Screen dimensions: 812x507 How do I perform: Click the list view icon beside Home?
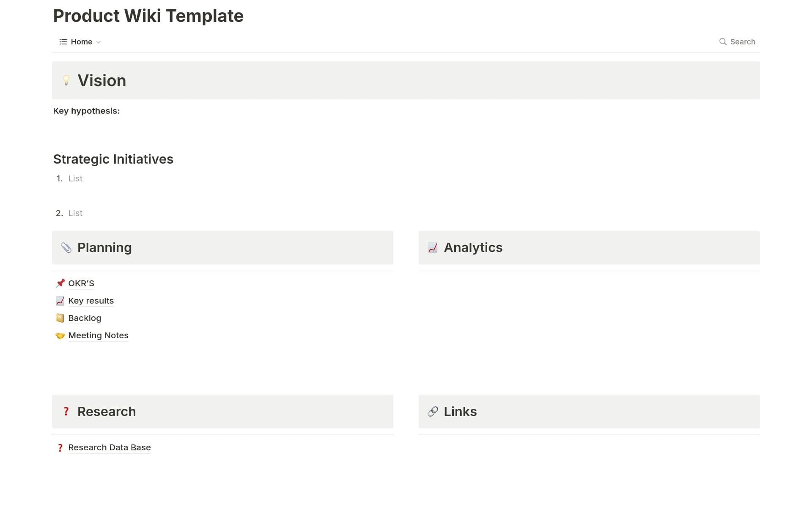(x=63, y=42)
